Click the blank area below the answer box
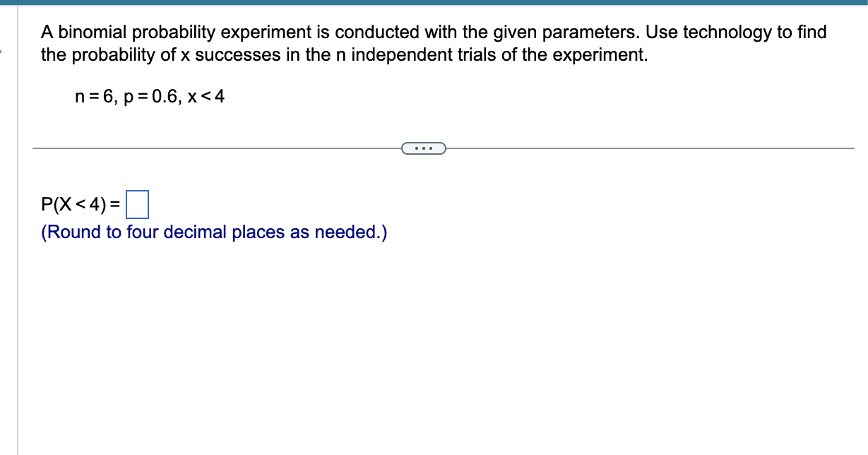The height and width of the screenshot is (455, 868). coord(283,318)
